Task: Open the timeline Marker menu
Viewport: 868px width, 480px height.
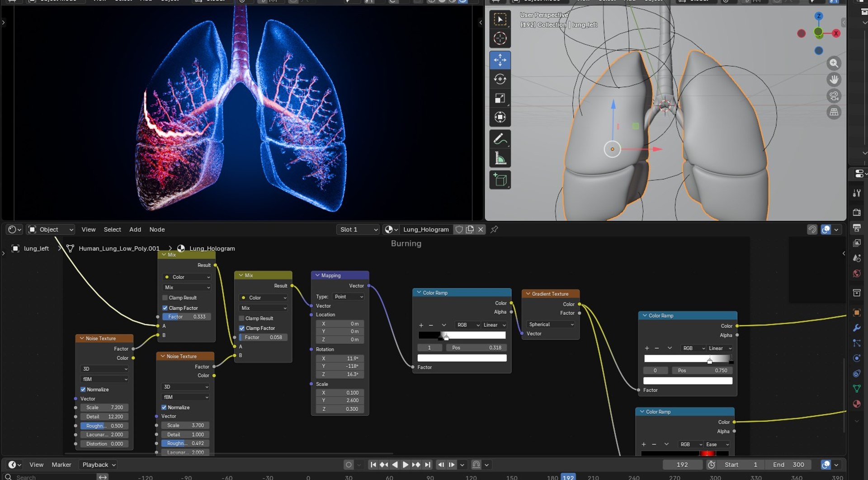Action: pos(61,465)
